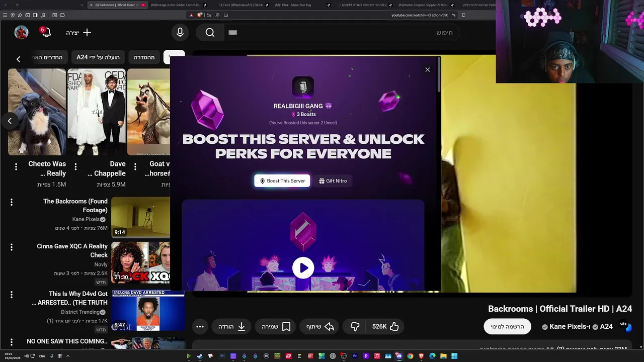
Task: Open the YouTube account avatar menu
Action: pos(21,33)
